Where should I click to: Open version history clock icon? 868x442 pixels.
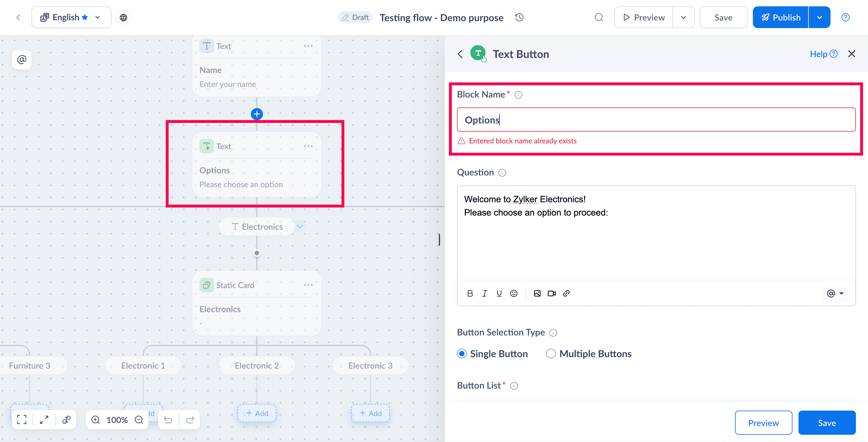519,17
